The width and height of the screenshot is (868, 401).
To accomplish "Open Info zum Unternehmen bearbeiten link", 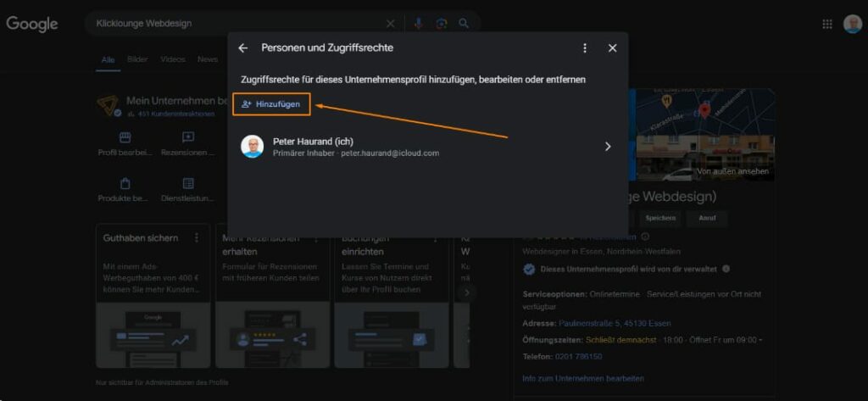I will pyautogui.click(x=583, y=378).
